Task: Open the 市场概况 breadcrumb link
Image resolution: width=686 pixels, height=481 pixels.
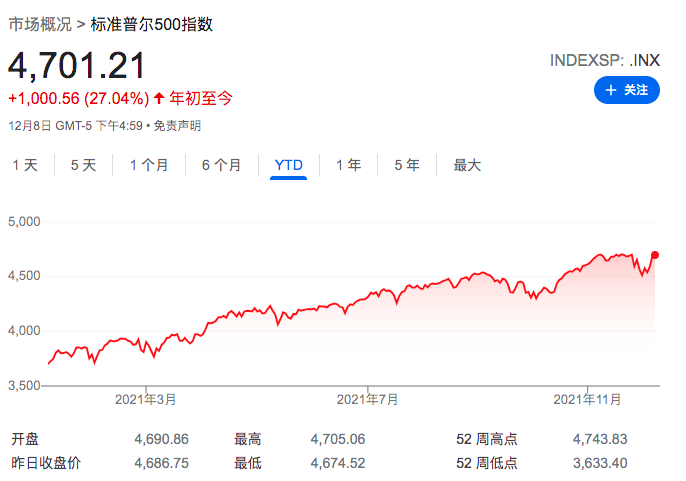Action: pos(40,25)
